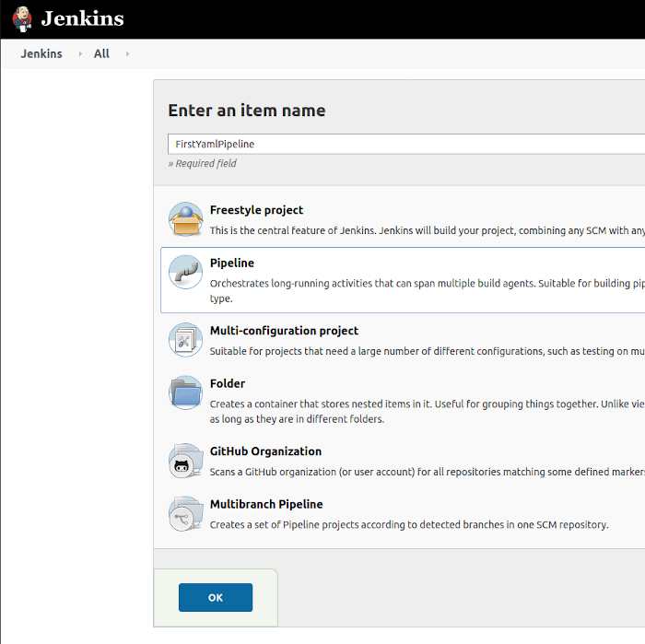Click the description 'Creates a set of Pipeline projects'

click(409, 525)
